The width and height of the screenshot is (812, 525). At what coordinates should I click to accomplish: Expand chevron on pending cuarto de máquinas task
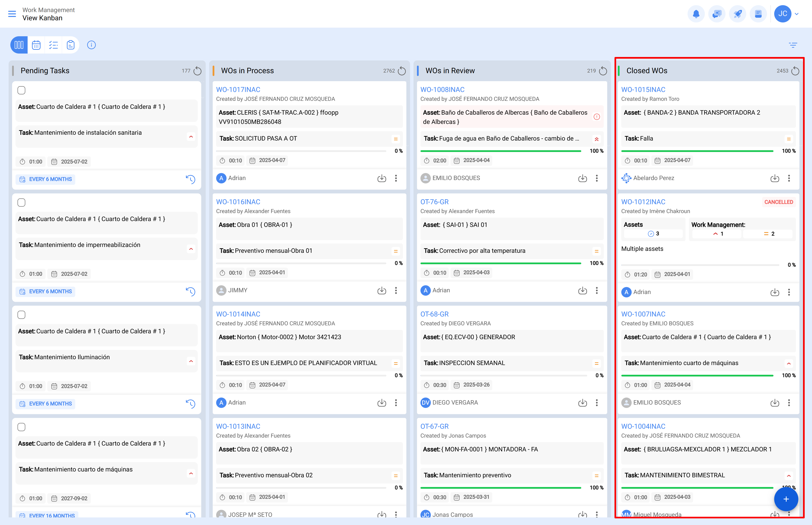pos(191,474)
